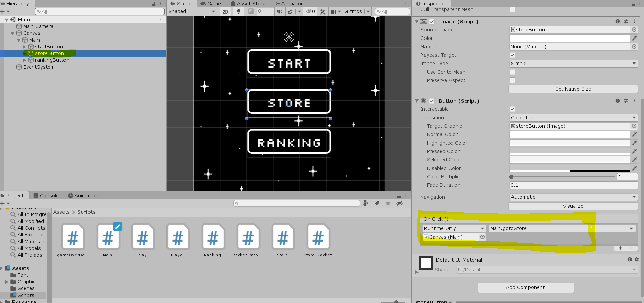Open the Image Type dropdown set to Simple

tap(573, 64)
